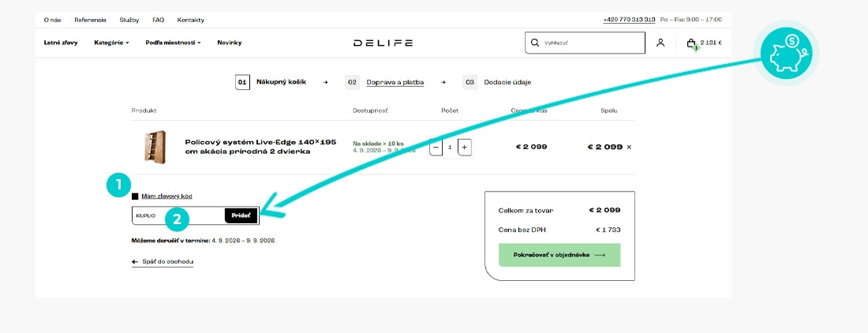868x333 pixels.
Task: Click the DELIFE logo
Action: point(383,43)
